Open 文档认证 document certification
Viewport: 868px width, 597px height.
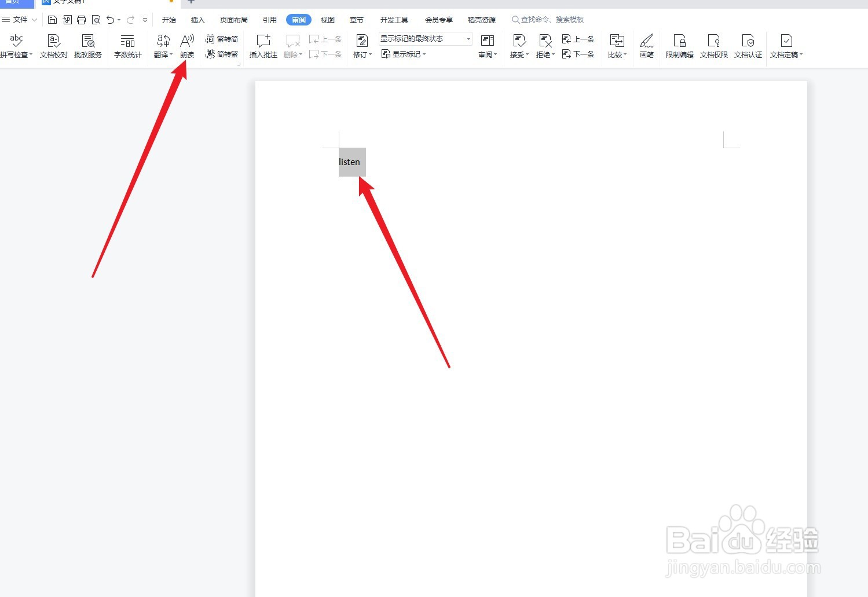(748, 46)
